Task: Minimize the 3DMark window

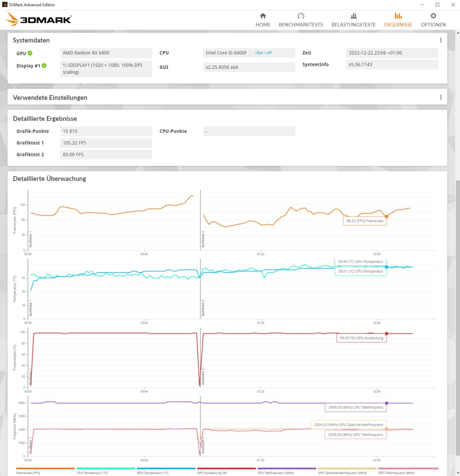Action: tap(422, 5)
